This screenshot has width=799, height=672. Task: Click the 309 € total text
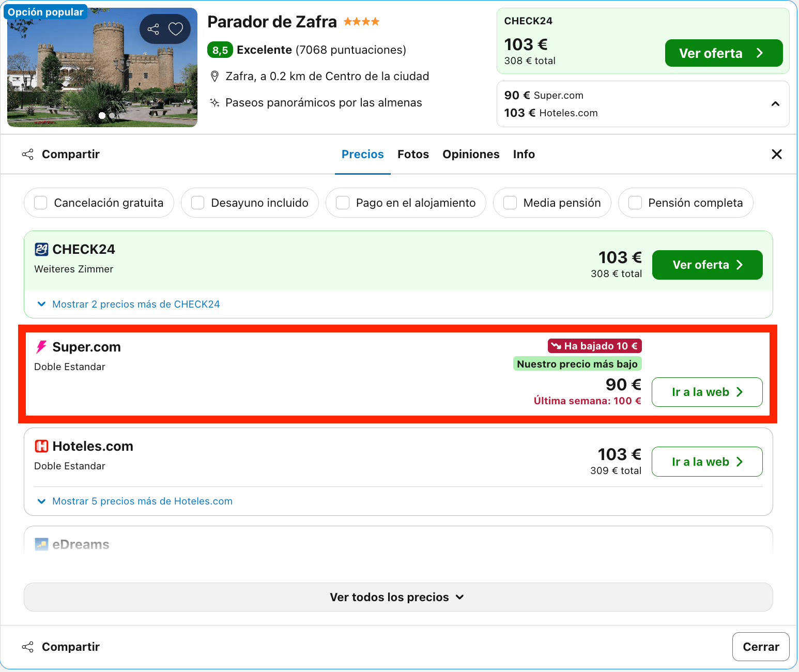[x=616, y=470]
